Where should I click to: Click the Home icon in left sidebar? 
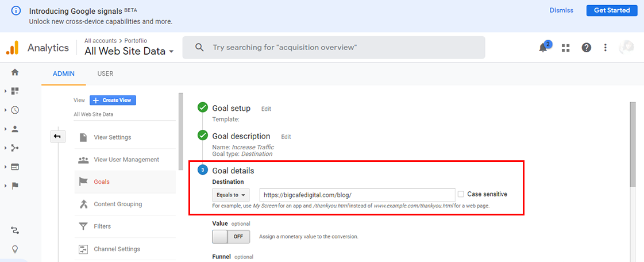pyautogui.click(x=15, y=72)
